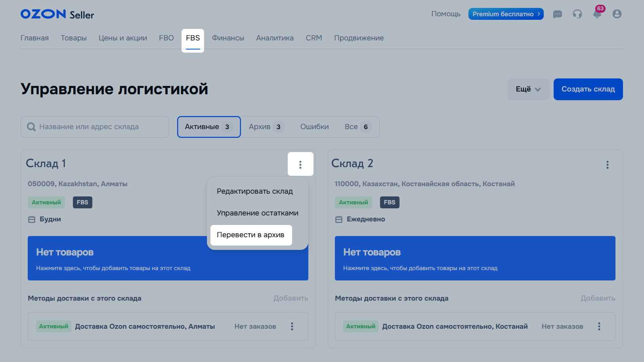Click the Активный status badge of Склад 1
The image size is (644, 362).
coord(46,202)
